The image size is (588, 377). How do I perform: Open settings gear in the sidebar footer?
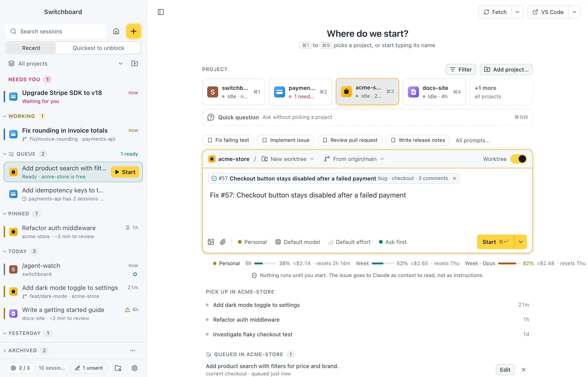pos(135,368)
